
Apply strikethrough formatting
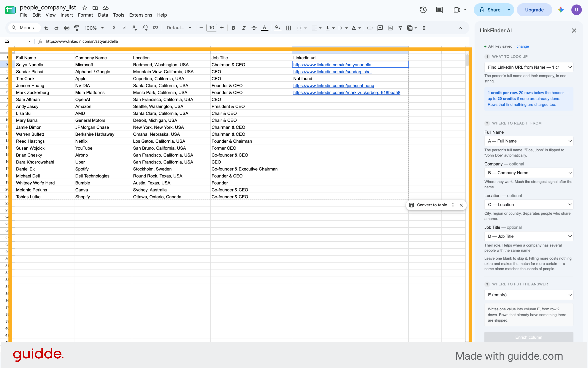click(254, 28)
